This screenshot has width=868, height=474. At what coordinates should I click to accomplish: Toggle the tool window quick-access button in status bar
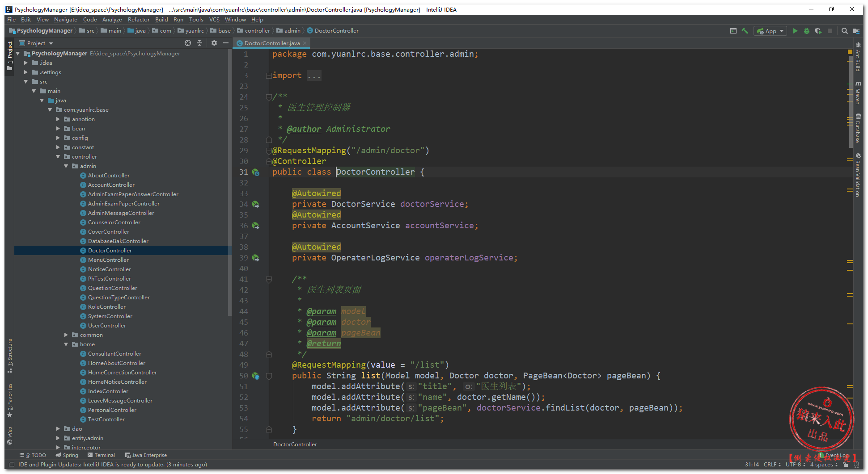coord(11,465)
